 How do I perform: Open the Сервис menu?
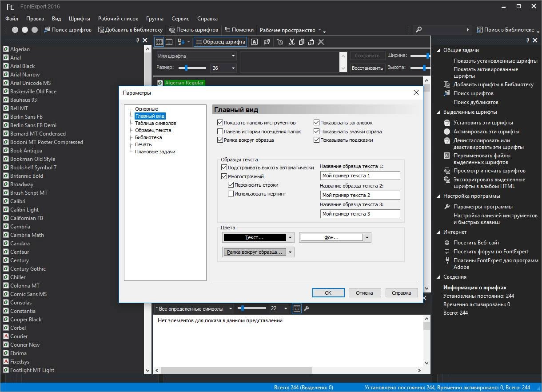(x=180, y=19)
